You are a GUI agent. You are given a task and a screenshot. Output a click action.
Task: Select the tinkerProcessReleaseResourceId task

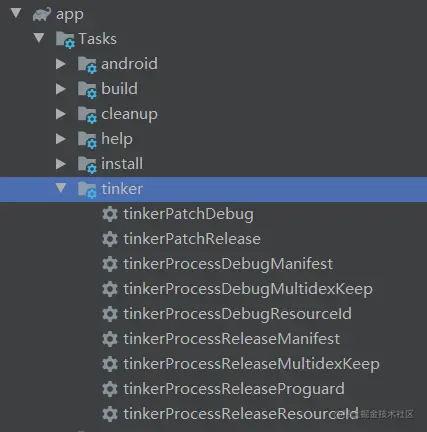click(241, 414)
